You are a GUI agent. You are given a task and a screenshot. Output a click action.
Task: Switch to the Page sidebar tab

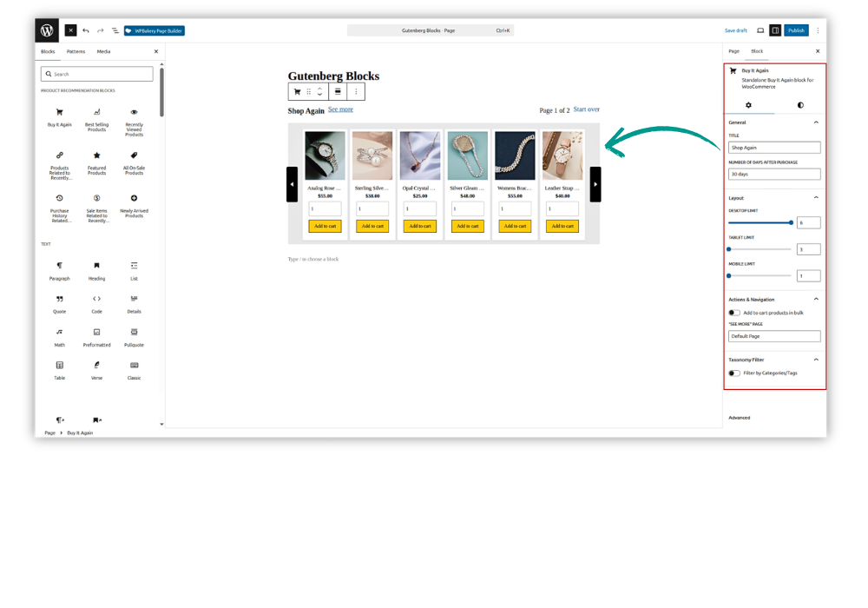pyautogui.click(x=733, y=51)
